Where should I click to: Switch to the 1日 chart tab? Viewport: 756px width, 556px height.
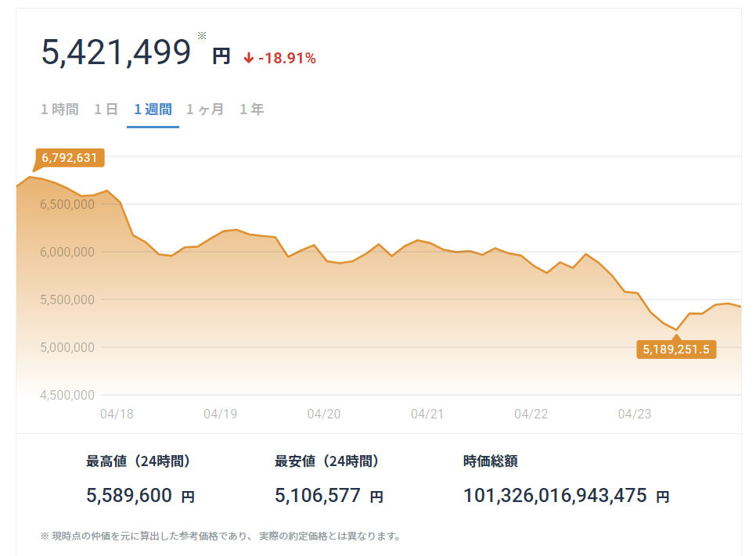(x=106, y=109)
